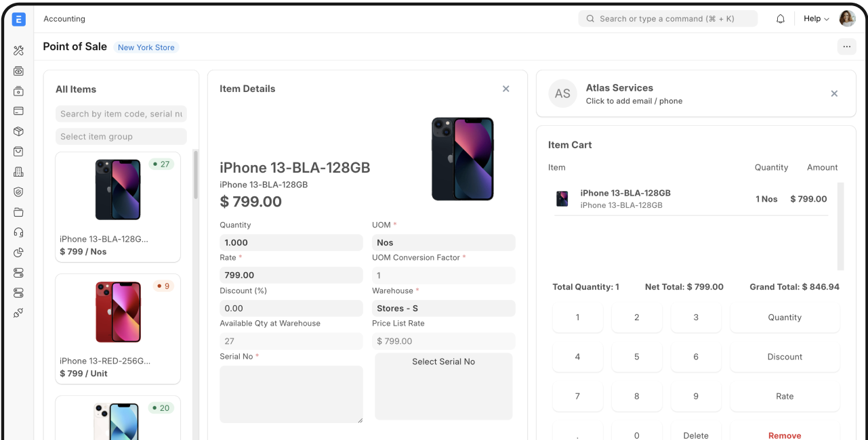Screen dimensions: 868x440
Task: Click the All Items list scrollbar
Action: coord(196,176)
